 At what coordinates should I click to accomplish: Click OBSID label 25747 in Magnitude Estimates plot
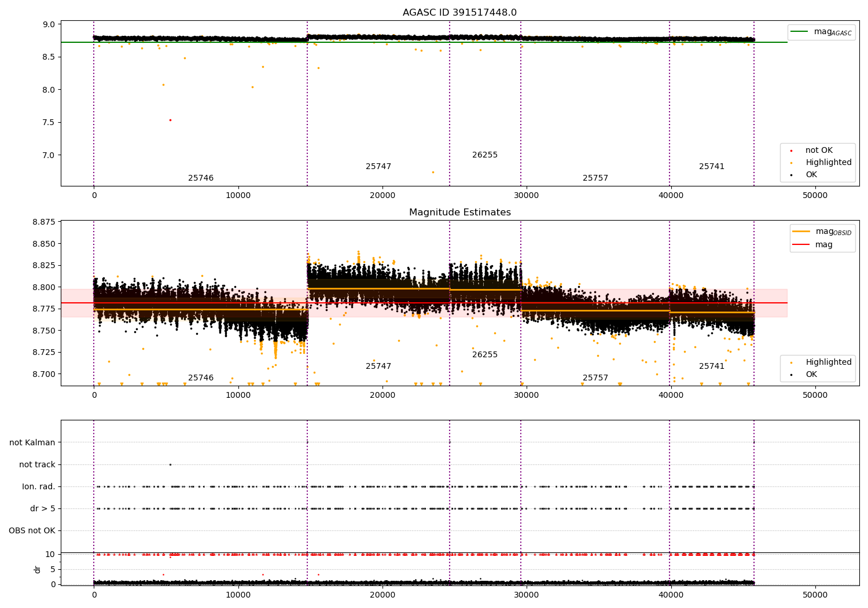pos(378,367)
